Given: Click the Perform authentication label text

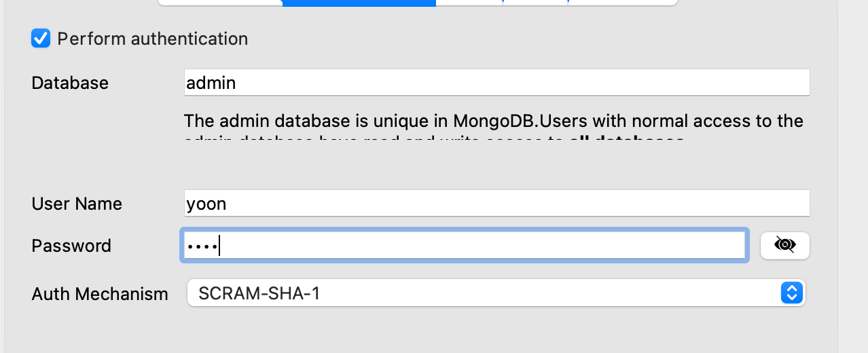Looking at the screenshot, I should [153, 39].
